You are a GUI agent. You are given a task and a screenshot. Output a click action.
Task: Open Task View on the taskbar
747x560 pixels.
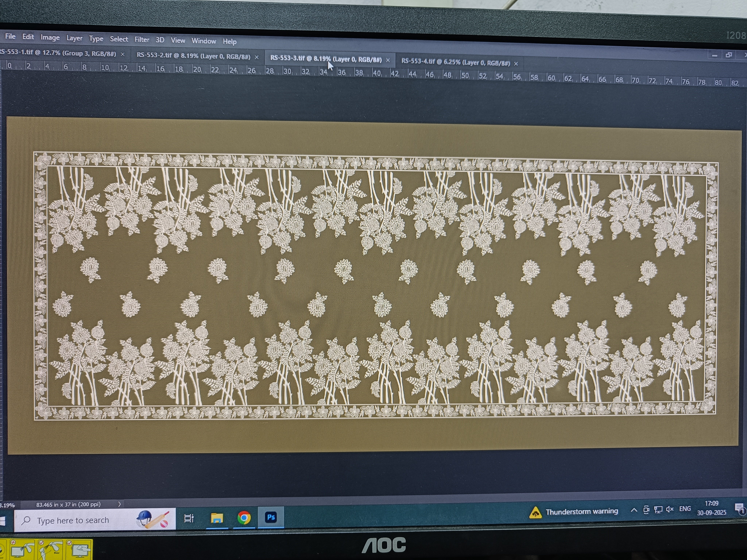189,518
